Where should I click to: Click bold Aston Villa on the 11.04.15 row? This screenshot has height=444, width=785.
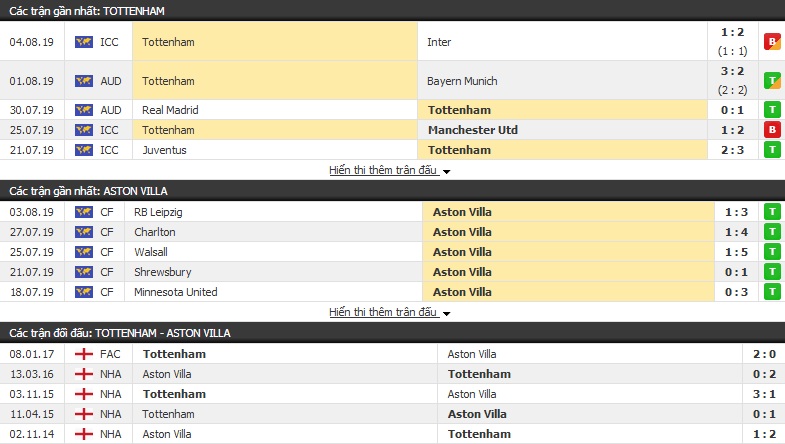(x=477, y=414)
